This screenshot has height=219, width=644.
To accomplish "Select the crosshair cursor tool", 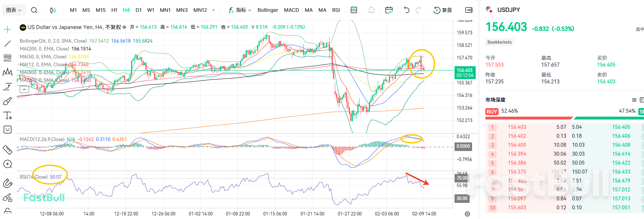I will click(7, 29).
